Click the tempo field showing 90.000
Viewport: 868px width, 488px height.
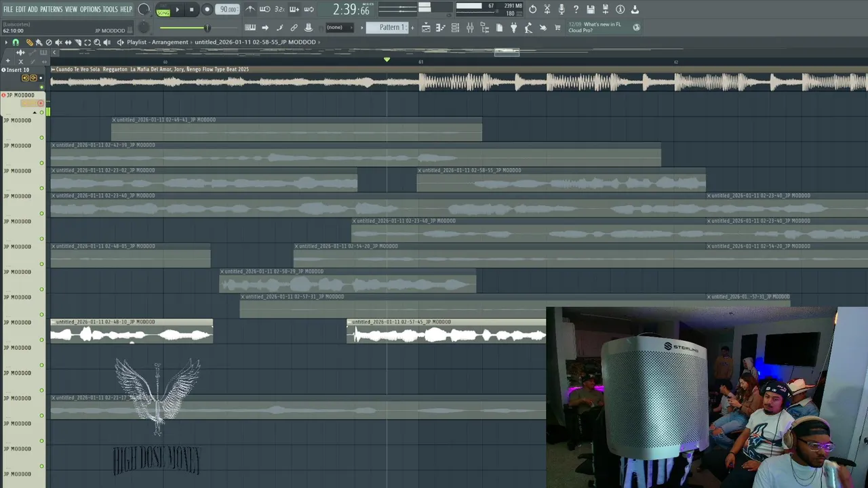point(229,9)
